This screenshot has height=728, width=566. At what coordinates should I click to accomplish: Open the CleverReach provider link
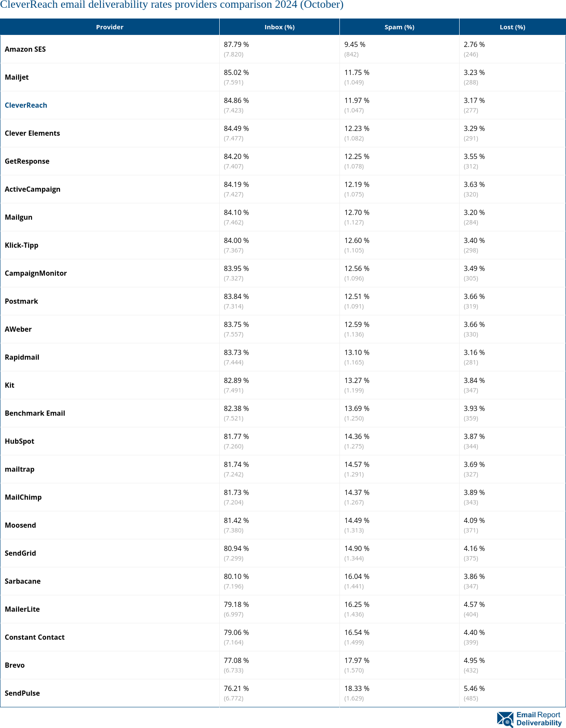click(x=26, y=105)
